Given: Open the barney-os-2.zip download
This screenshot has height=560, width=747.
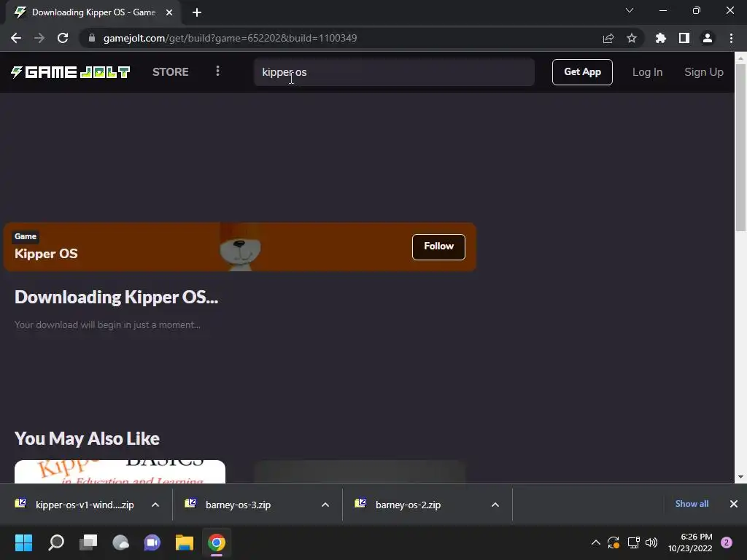Looking at the screenshot, I should 409,505.
